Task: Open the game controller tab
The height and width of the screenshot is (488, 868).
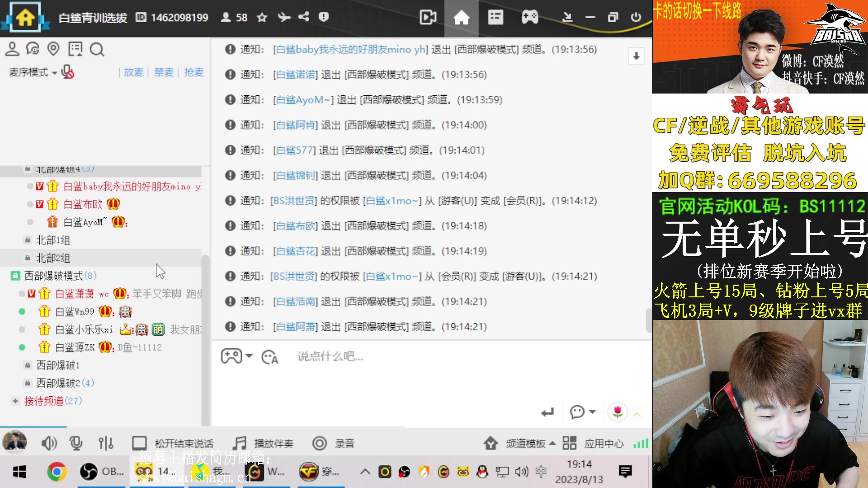Action: click(x=529, y=17)
